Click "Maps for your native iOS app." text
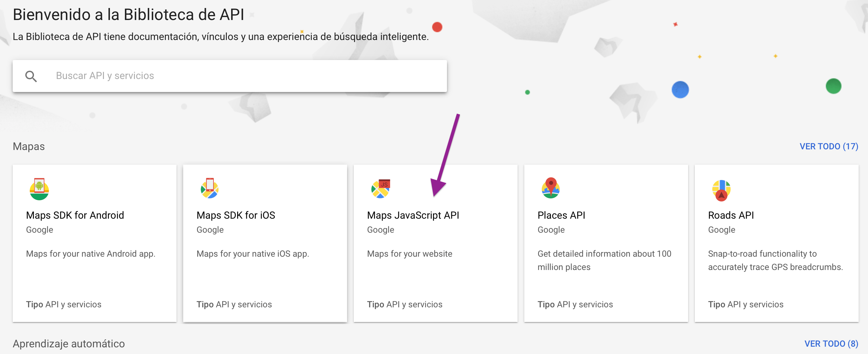Screen dimensions: 868x354 253,254
